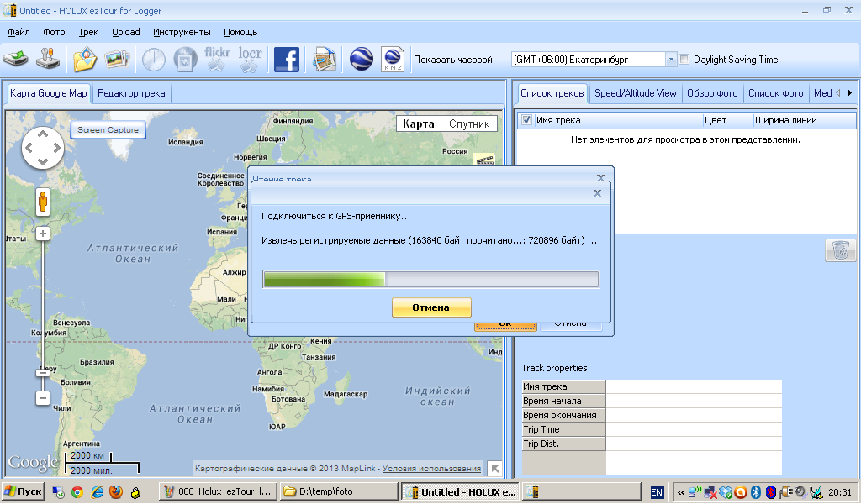Screen dimensions: 861x504
Task: Close the progress dialog with X
Action: [x=598, y=193]
